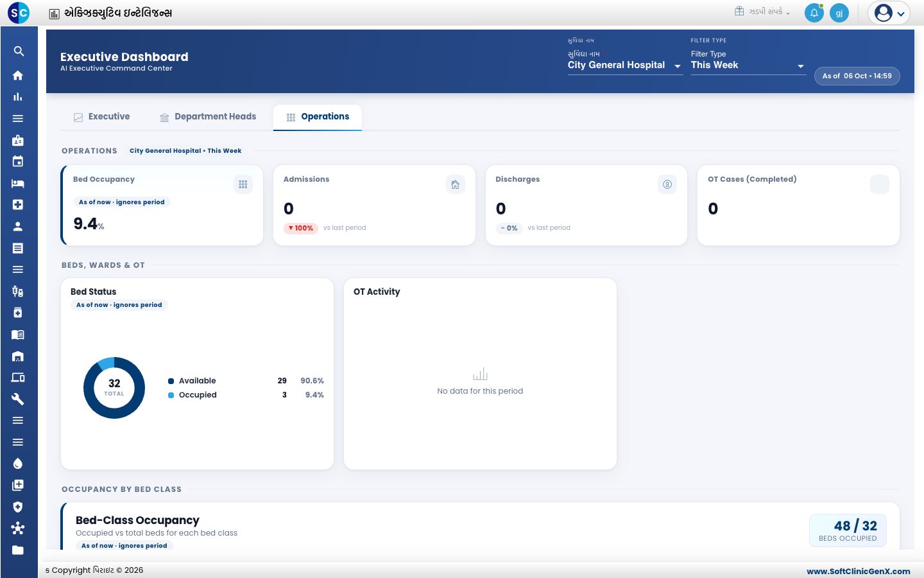
Task: Open the water drop icon in sidebar
Action: [x=18, y=464]
